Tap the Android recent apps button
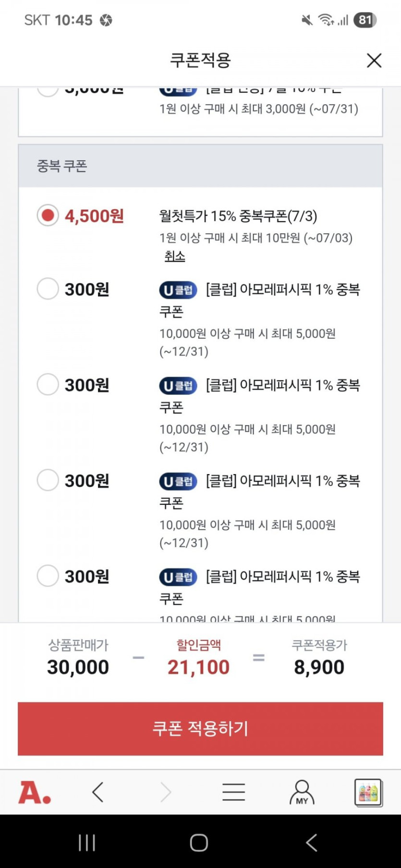The image size is (401, 868). [x=87, y=843]
